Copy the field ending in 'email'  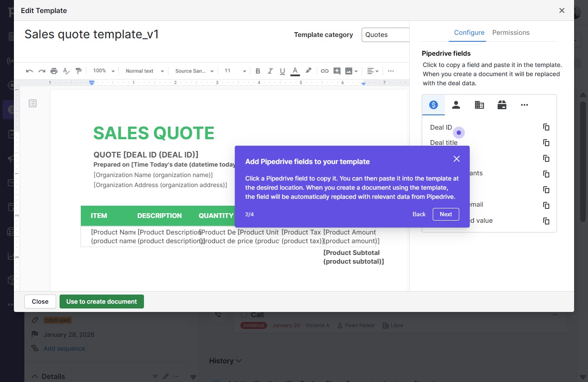[546, 205]
